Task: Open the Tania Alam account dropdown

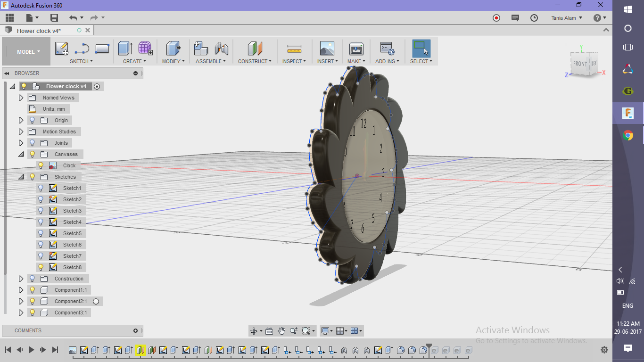Action: (x=567, y=18)
